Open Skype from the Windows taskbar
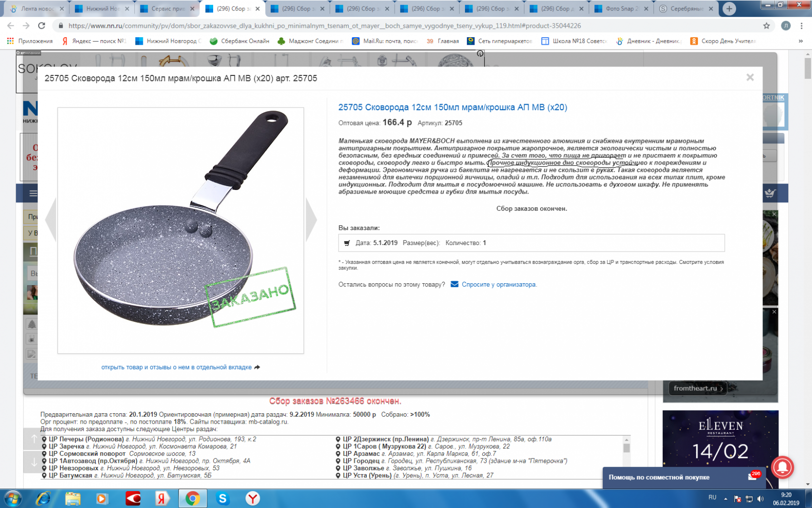 click(x=223, y=498)
